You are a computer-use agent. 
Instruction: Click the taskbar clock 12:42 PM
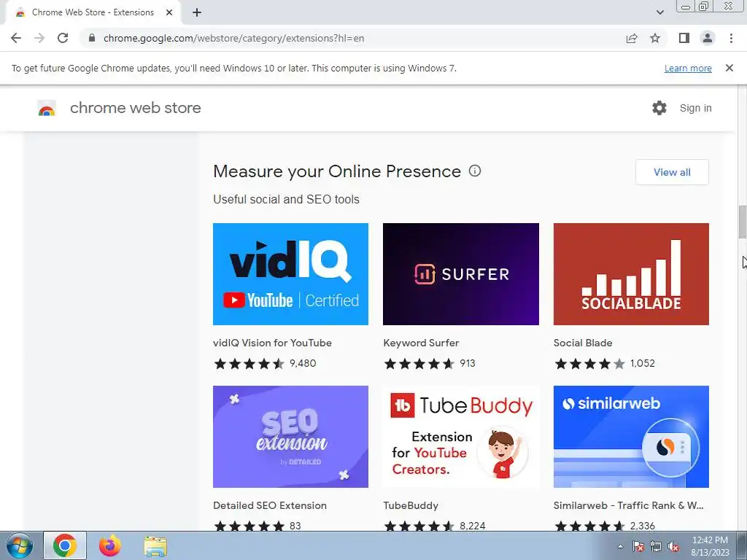pyautogui.click(x=710, y=540)
